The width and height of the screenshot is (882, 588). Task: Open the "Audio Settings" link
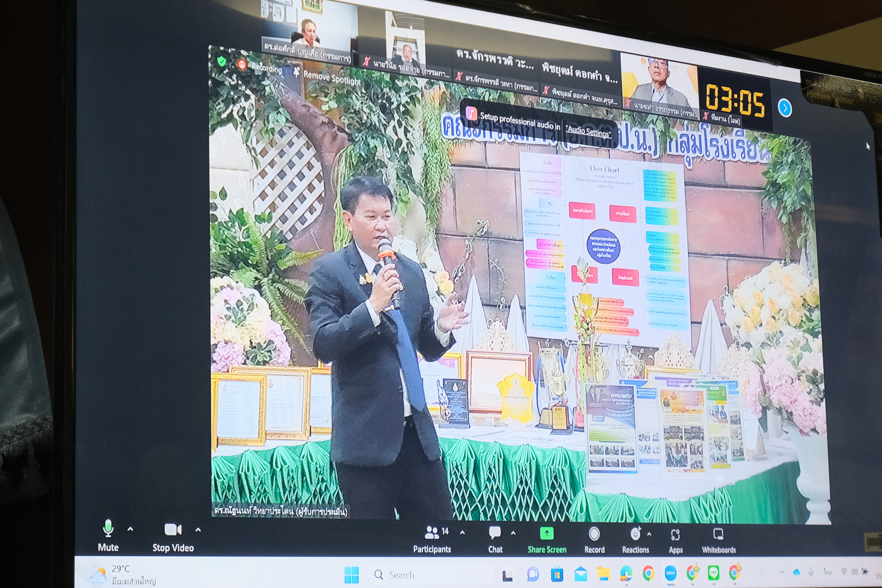coord(588,131)
